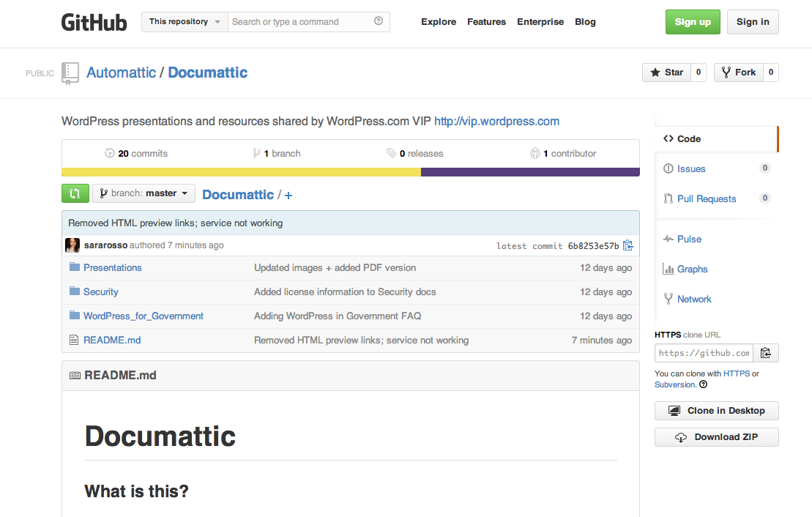This screenshot has height=517, width=812.
Task: Click the Graphs bar chart icon
Action: [x=668, y=269]
